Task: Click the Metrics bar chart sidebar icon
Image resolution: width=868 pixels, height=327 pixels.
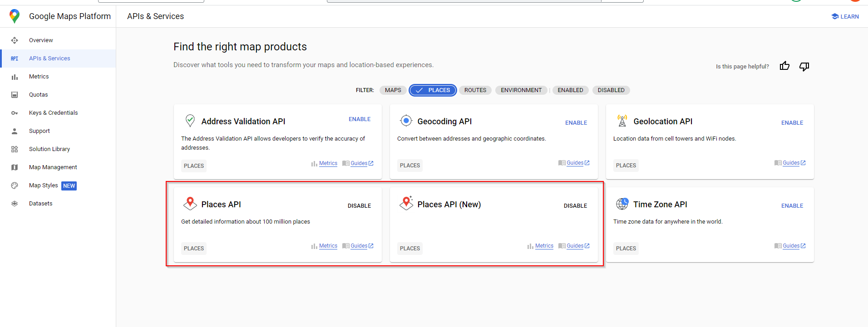Action: [15, 77]
